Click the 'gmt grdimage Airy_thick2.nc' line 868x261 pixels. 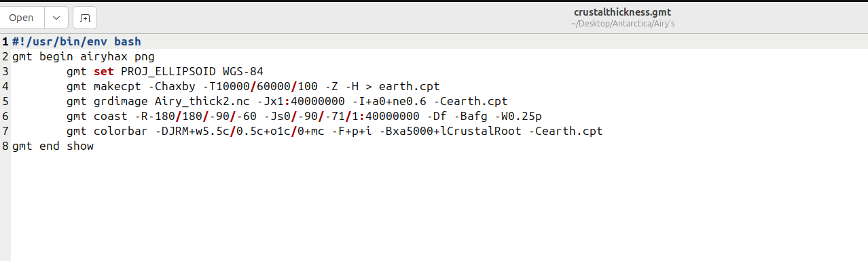coord(287,102)
